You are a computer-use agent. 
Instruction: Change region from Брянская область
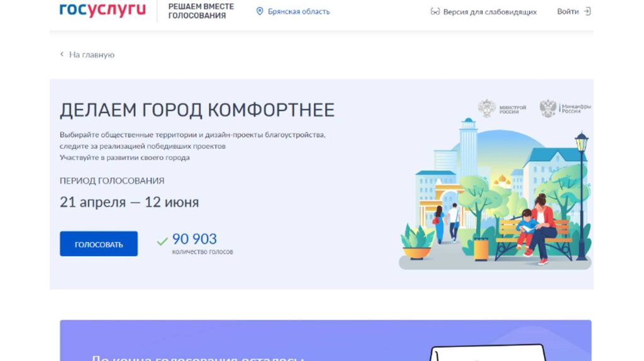coord(299,11)
